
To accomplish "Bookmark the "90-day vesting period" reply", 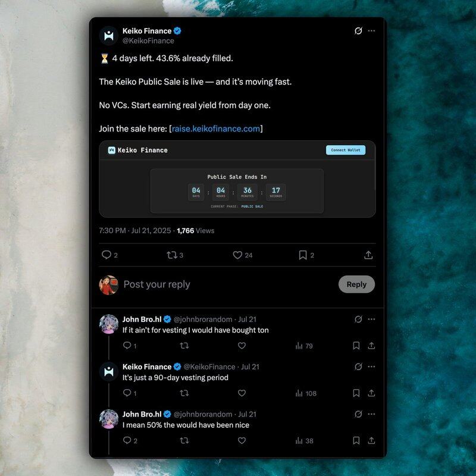I will click(356, 393).
